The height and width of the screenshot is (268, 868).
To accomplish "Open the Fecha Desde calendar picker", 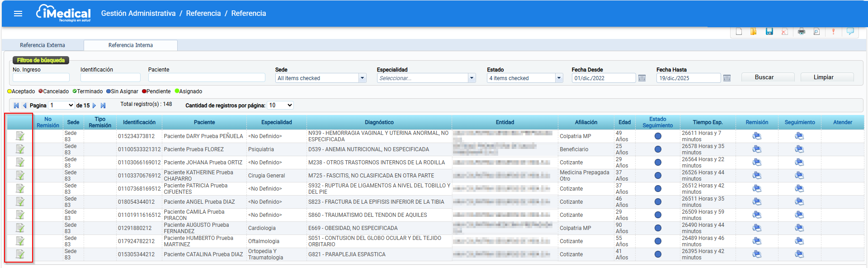I will point(642,78).
